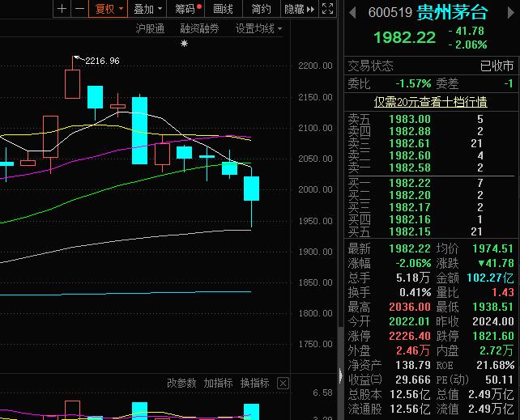520x420 pixels.
Task: Close the indicator panel with X
Action: tap(283, 384)
